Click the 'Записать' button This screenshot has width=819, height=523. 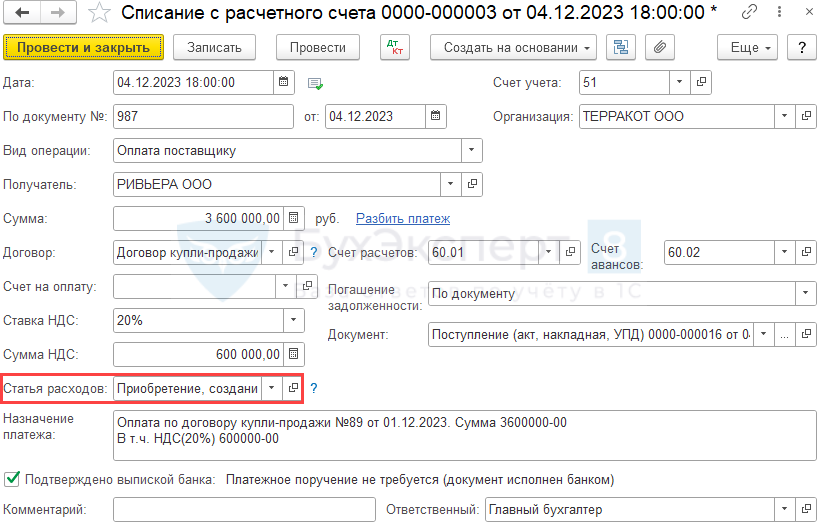(x=214, y=47)
